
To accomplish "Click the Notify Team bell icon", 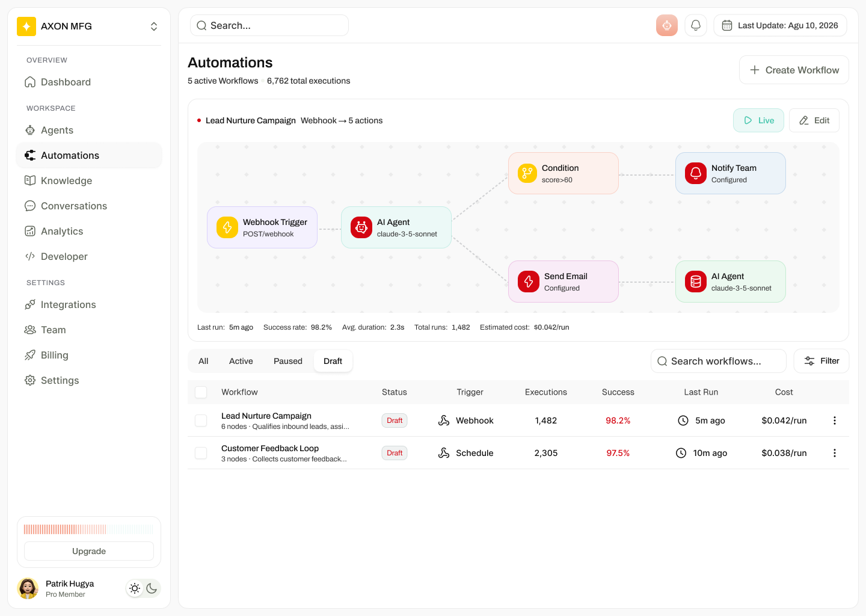I will 696,173.
